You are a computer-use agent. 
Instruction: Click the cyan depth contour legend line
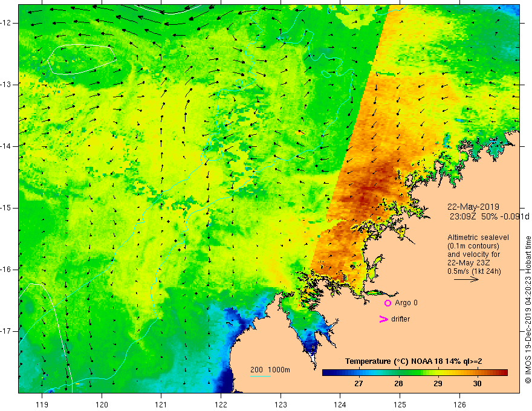point(260,376)
